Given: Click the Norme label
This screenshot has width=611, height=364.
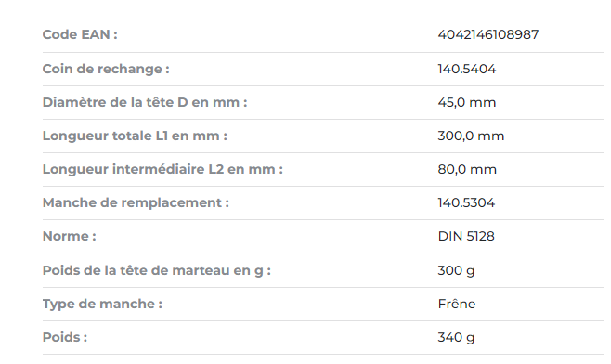Looking at the screenshot, I should 70,237.
